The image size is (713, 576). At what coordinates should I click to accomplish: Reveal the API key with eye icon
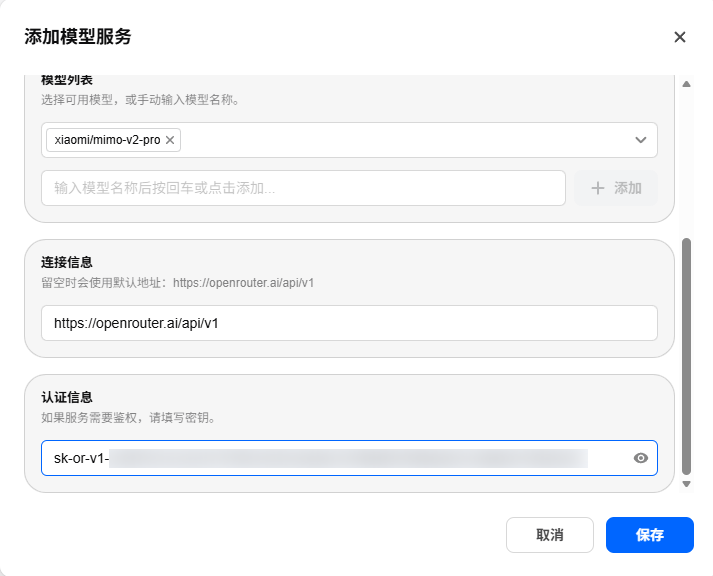641,458
